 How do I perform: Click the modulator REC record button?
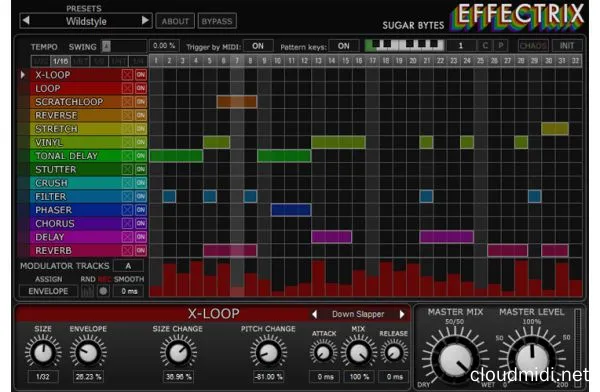103,291
